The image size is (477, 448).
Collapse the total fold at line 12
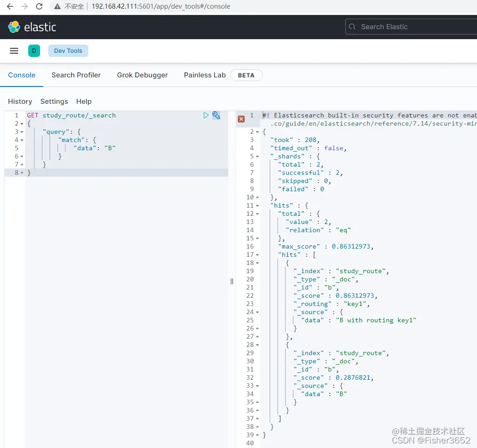257,214
